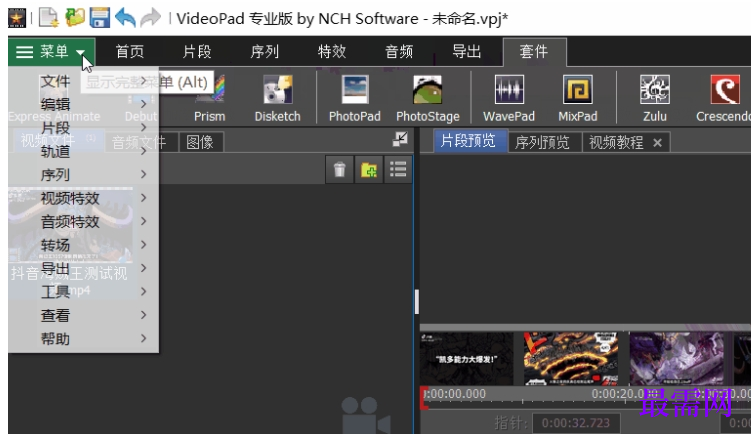Launch Crescendo from the suite toolbar
Screen dimensions: 751x434
pos(723,99)
